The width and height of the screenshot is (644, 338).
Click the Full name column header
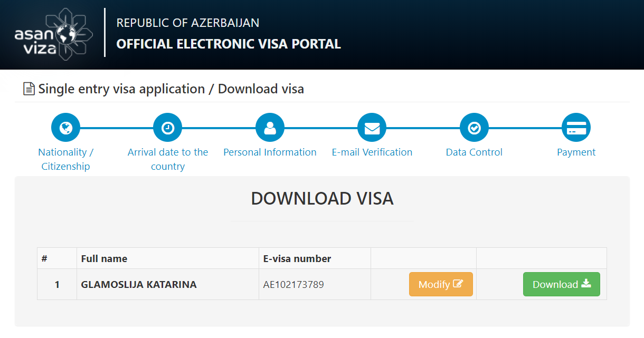(x=104, y=259)
